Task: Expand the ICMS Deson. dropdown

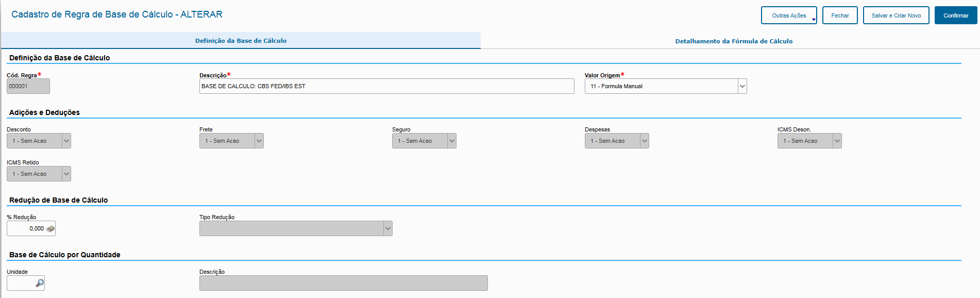Action: pyautogui.click(x=837, y=141)
